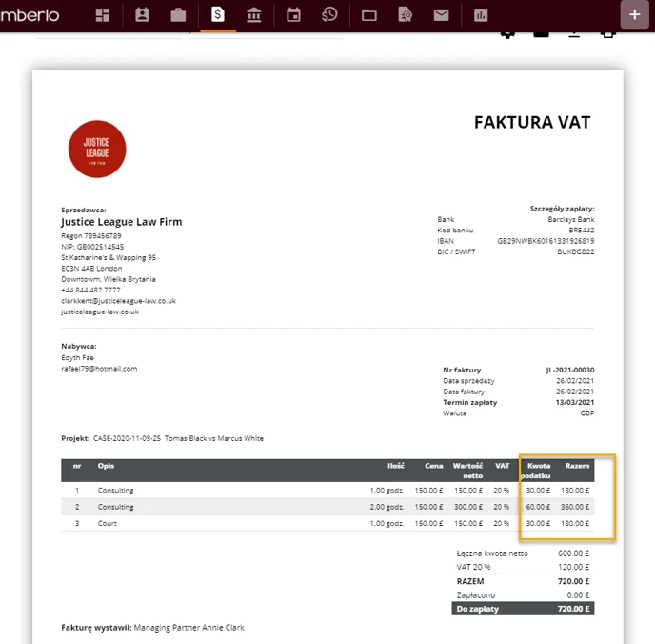Viewport: 655px width, 644px height.
Task: Click VAT 20 % amount 120.00 £
Action: pos(573,567)
